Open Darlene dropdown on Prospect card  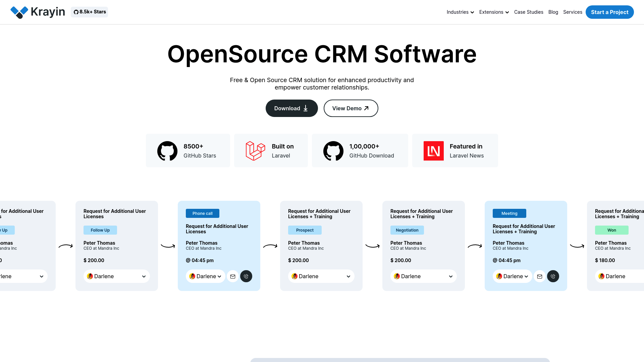tap(321, 277)
